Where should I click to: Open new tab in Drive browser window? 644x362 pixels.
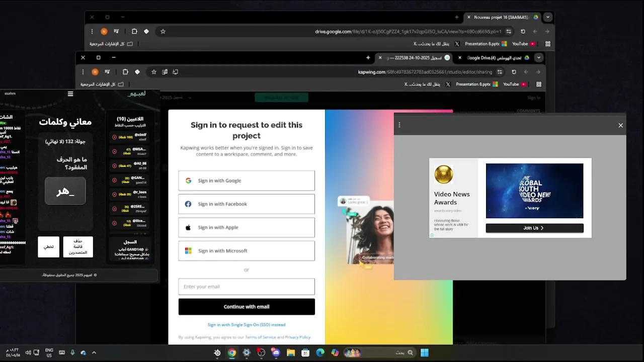[x=456, y=17]
